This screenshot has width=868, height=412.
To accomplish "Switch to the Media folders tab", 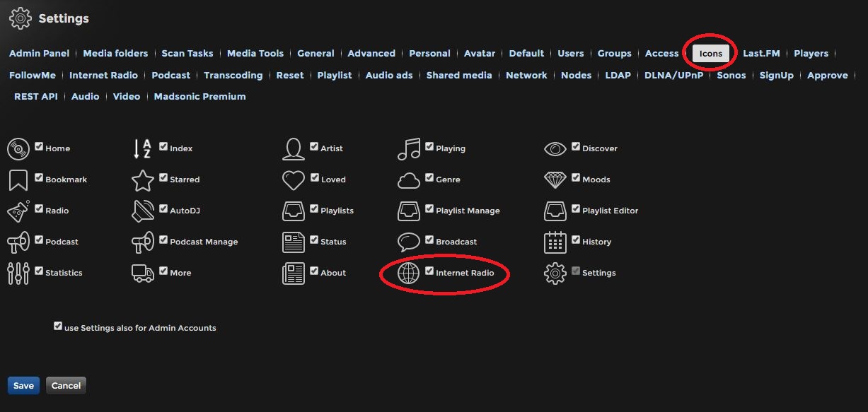I will (x=115, y=53).
